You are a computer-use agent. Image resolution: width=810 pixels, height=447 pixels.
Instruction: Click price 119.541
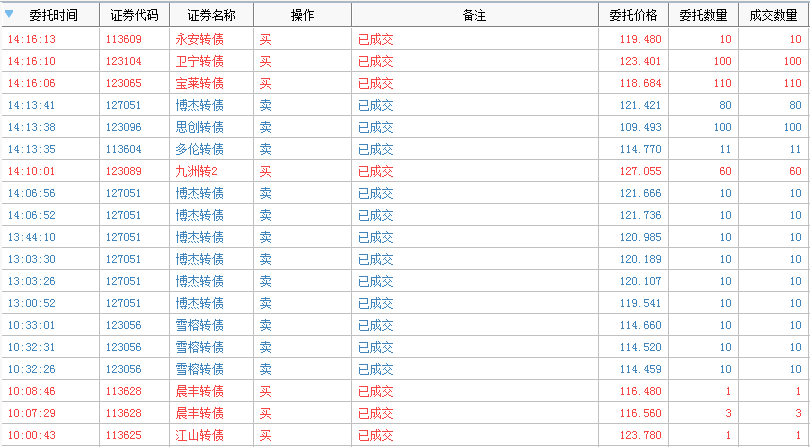(x=641, y=303)
